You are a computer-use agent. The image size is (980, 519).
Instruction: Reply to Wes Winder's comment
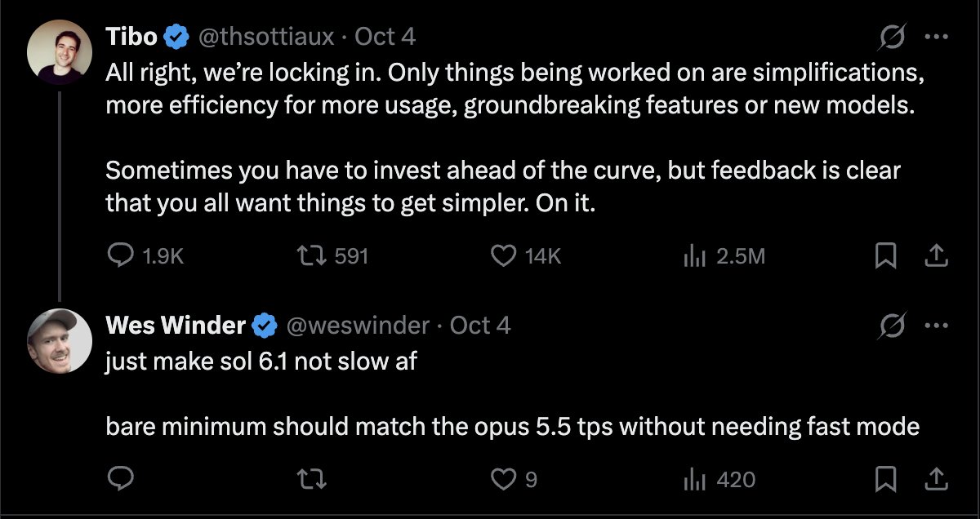(121, 480)
